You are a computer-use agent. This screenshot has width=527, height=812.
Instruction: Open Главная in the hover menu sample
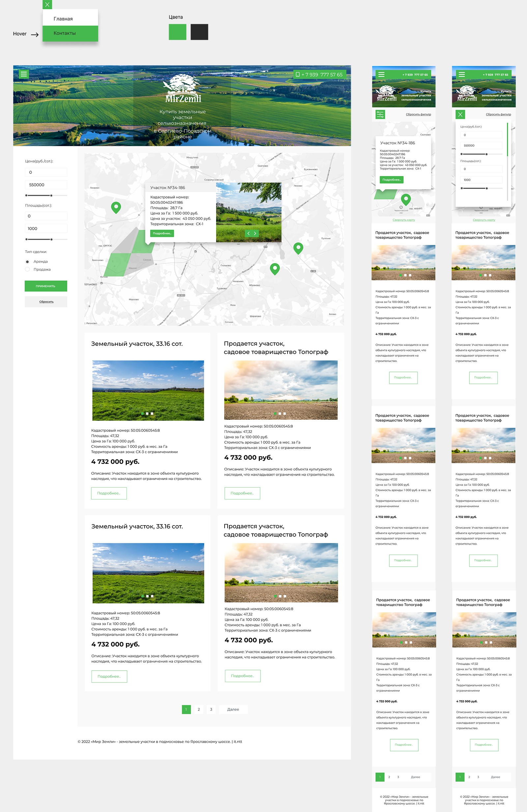70,18
